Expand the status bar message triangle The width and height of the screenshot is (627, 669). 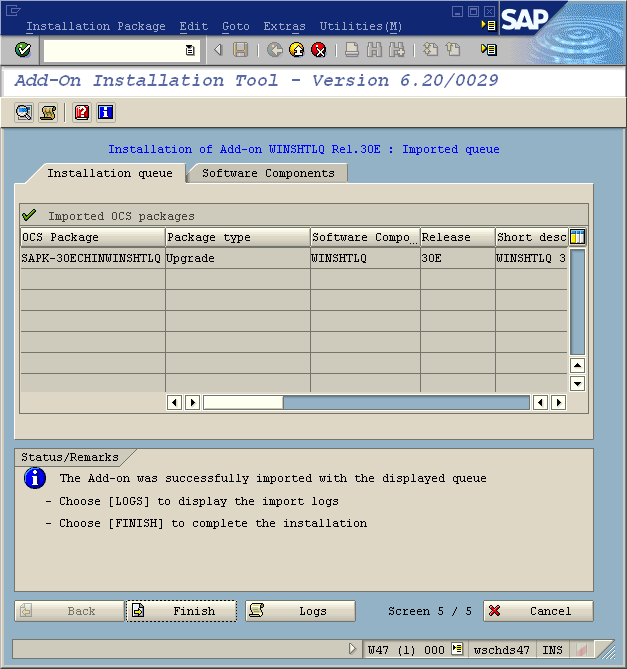tap(352, 649)
